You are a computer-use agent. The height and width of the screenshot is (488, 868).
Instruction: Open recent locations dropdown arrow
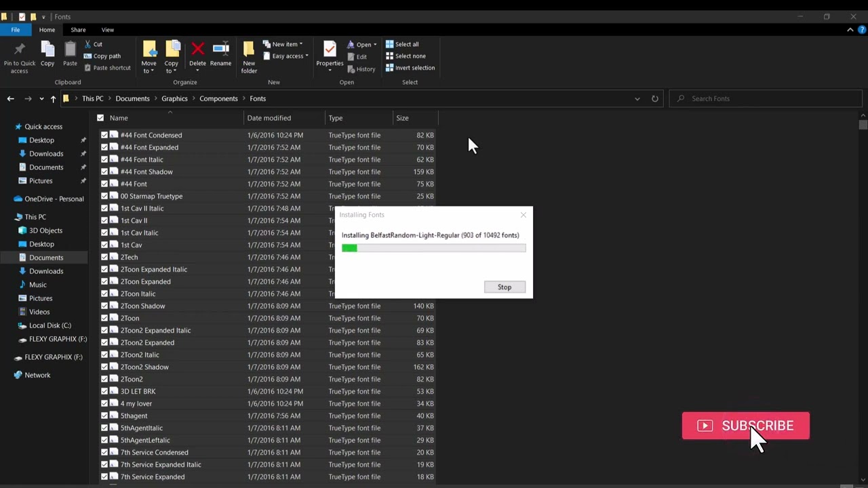(41, 99)
